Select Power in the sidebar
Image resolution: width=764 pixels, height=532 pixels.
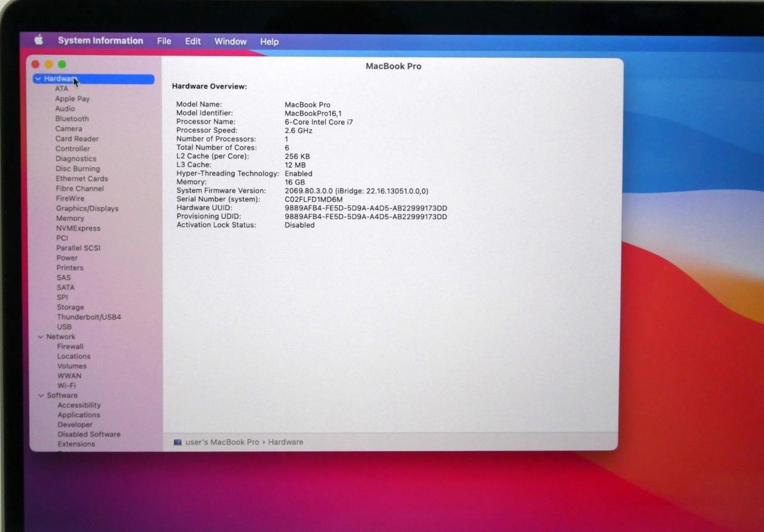click(67, 258)
